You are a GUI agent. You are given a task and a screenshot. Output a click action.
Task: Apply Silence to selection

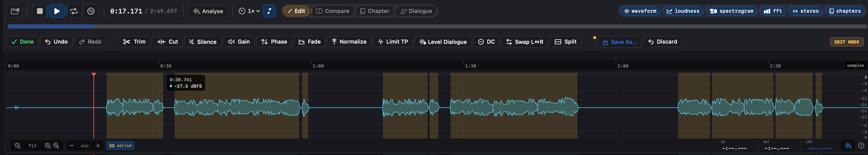coord(203,42)
